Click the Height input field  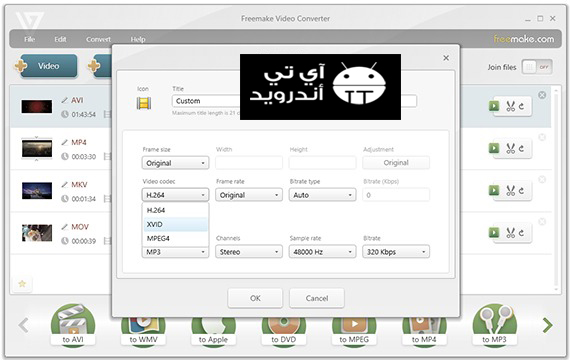[x=322, y=163]
